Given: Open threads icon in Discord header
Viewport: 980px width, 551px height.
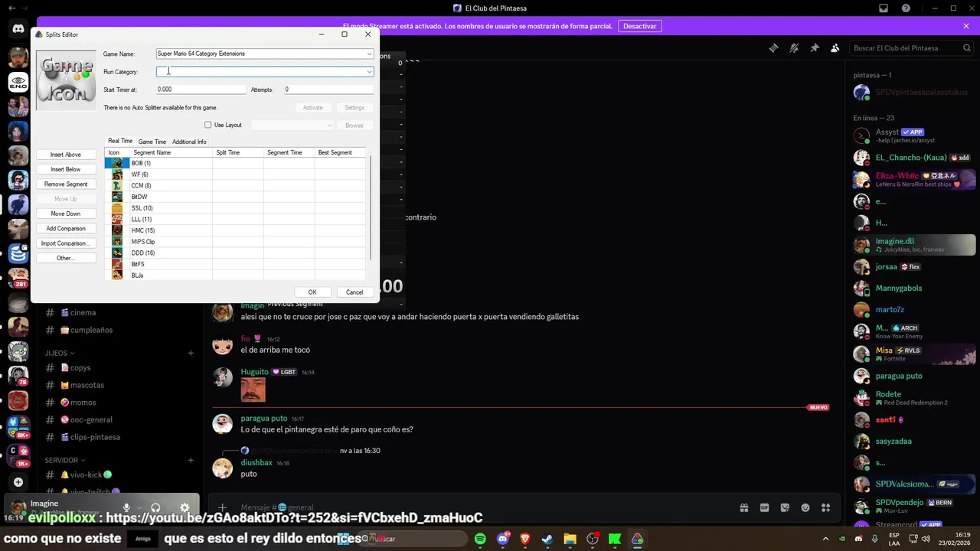Looking at the screenshot, I should coord(773,47).
